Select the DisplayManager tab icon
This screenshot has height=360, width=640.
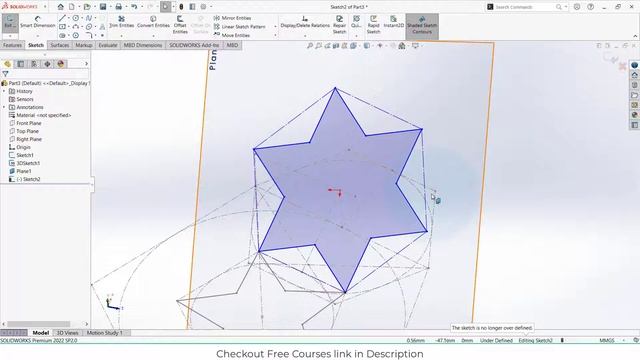pyautogui.click(x=61, y=64)
